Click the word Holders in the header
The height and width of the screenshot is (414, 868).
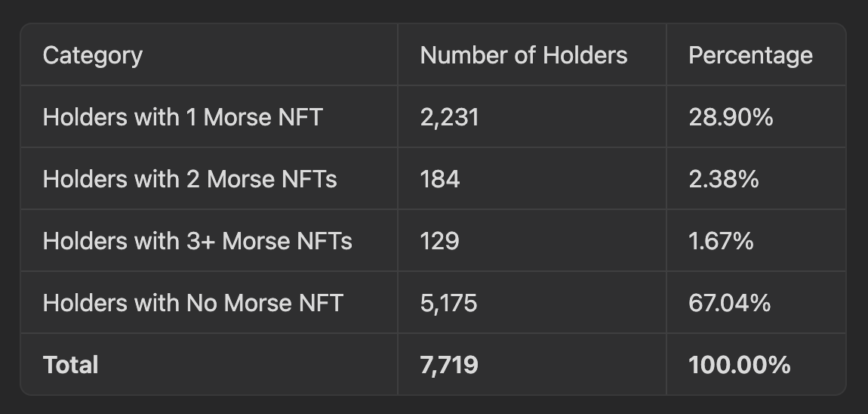585,55
